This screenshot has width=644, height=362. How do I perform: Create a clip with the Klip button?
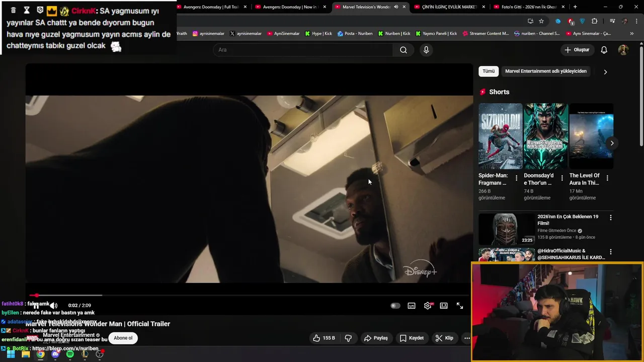point(444,338)
